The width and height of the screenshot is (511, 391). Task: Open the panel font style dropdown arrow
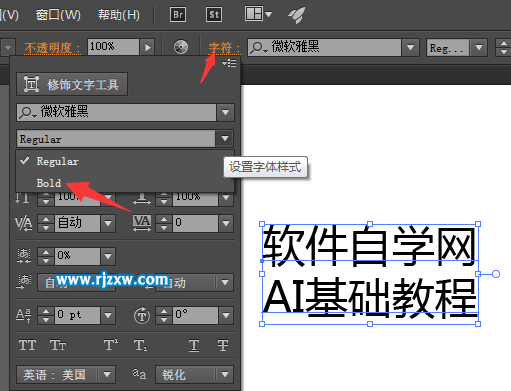click(225, 138)
